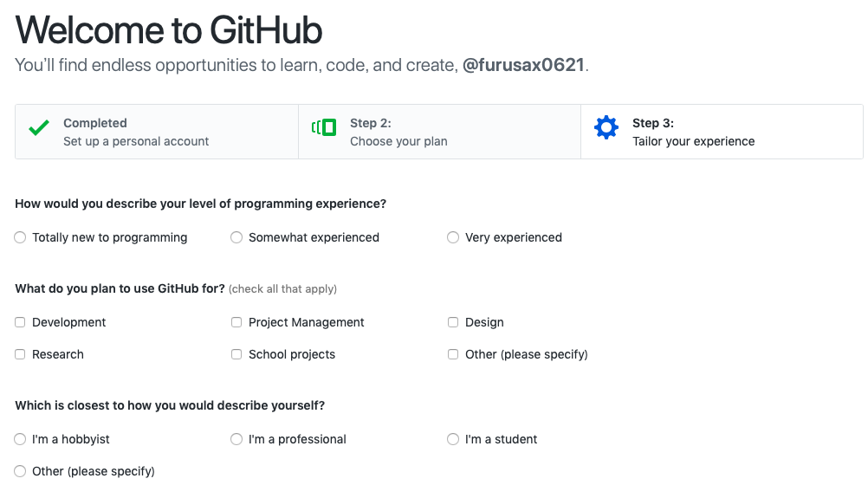The image size is (868, 485).
Task: Click the blue Step 3 gear icon
Action: [x=606, y=129]
